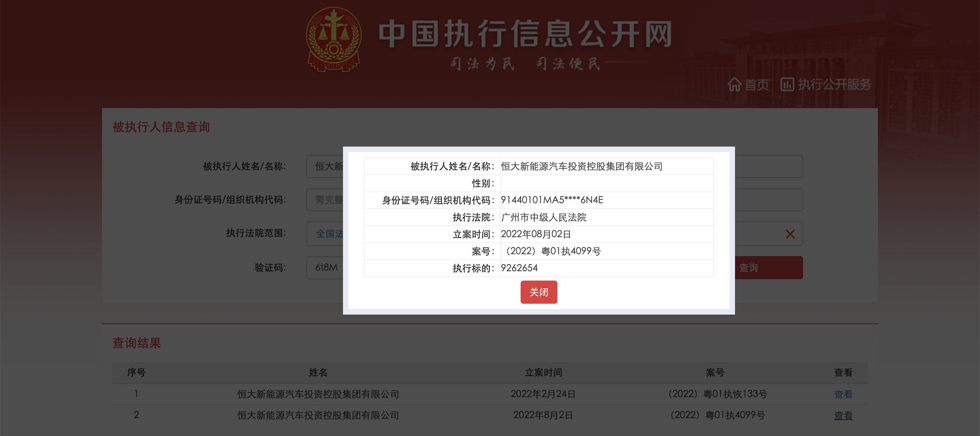Click the 姓名 column header

318,372
